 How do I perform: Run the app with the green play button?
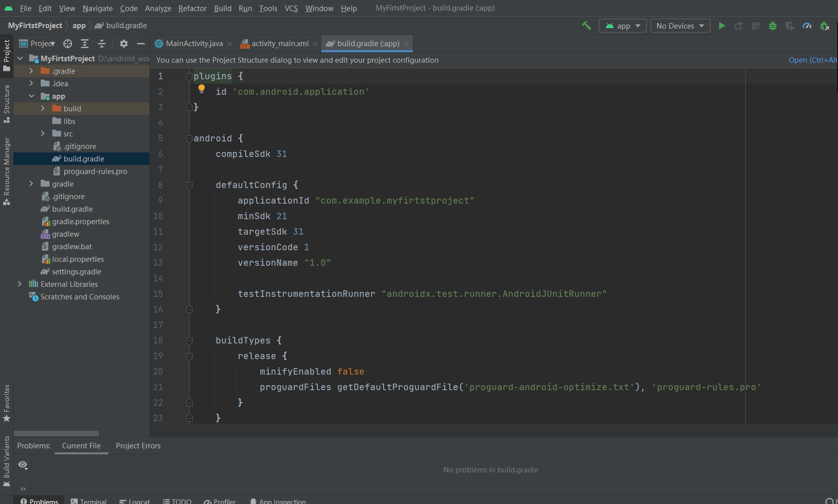click(x=722, y=26)
